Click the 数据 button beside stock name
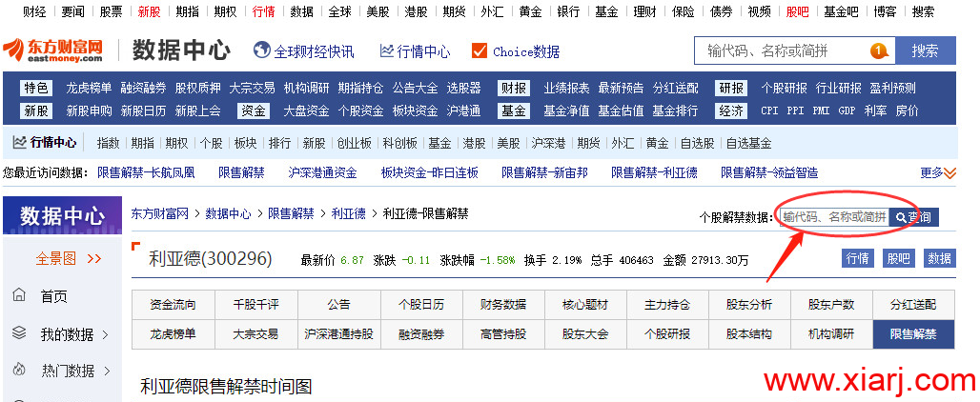 (939, 258)
